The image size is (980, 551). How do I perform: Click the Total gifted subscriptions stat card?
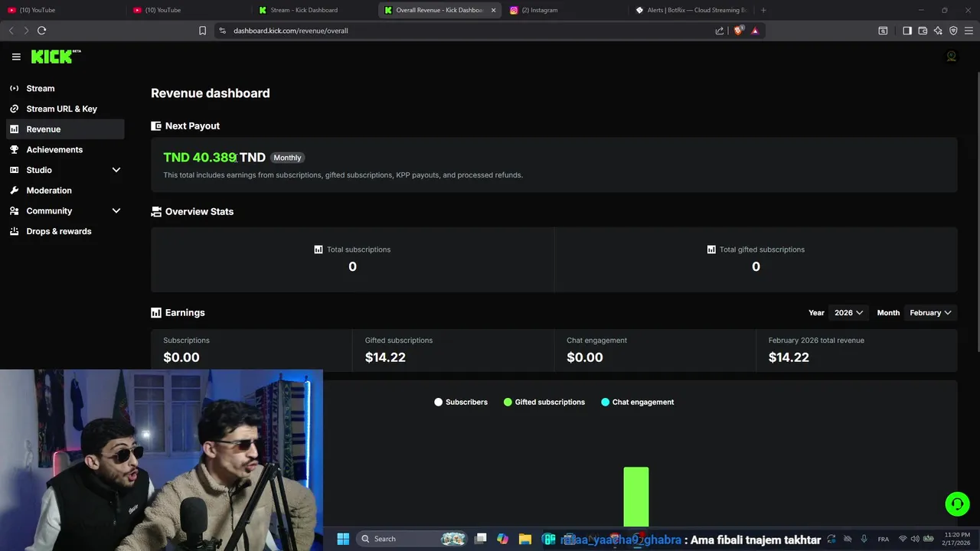click(x=756, y=259)
